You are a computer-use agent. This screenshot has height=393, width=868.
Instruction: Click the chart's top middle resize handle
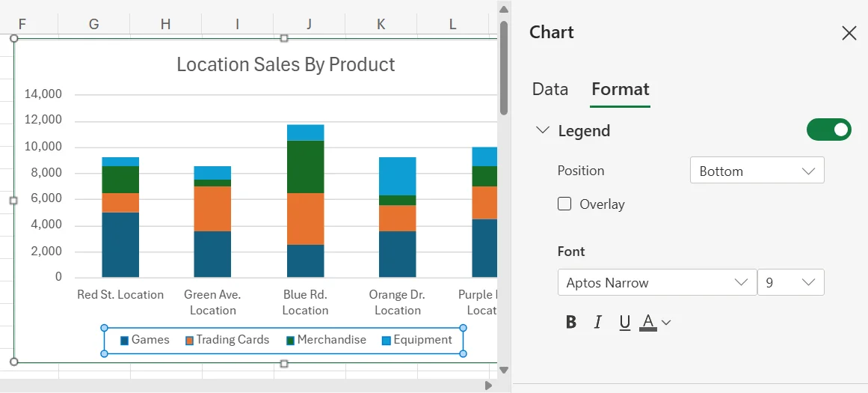[284, 38]
